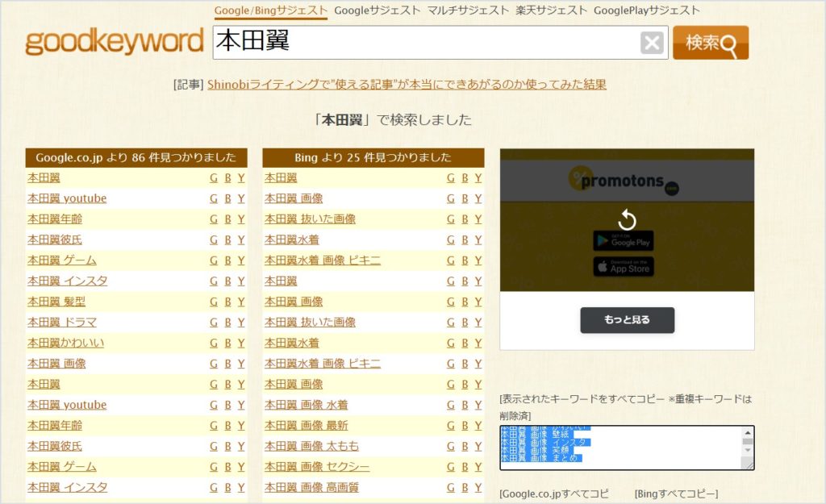
Task: Click the up arrow of the keyword textarea scrollbar
Action: (748, 433)
